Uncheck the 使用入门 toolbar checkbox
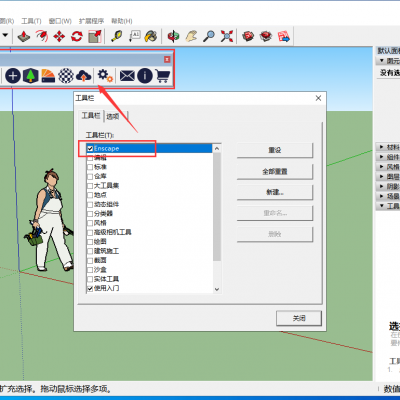400x400 pixels. 90,289
